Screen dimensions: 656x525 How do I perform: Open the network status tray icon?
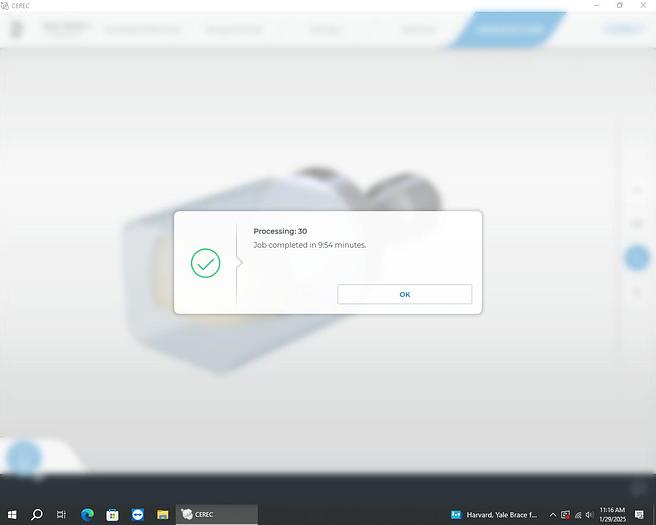coord(577,514)
